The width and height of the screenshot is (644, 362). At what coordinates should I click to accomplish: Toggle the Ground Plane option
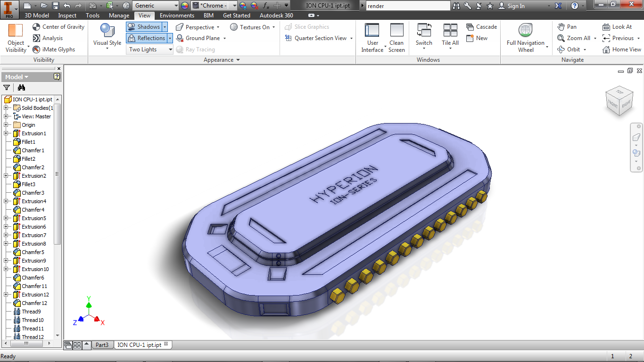(198, 38)
